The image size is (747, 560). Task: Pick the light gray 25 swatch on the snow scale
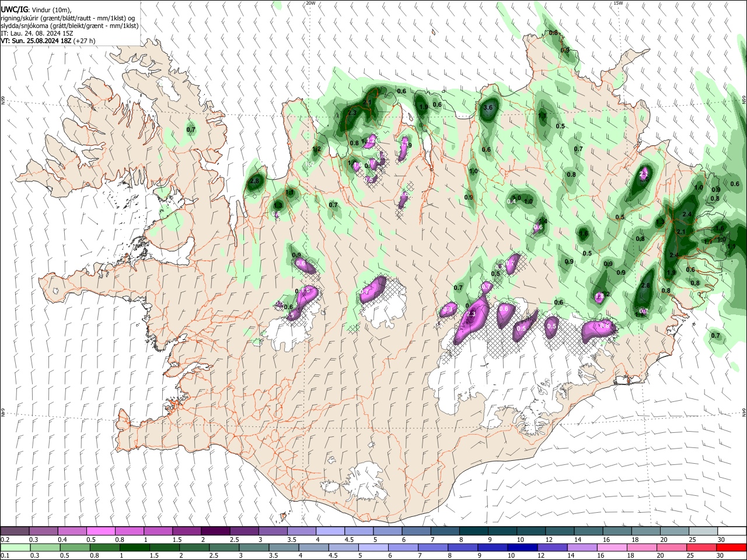pos(704,531)
